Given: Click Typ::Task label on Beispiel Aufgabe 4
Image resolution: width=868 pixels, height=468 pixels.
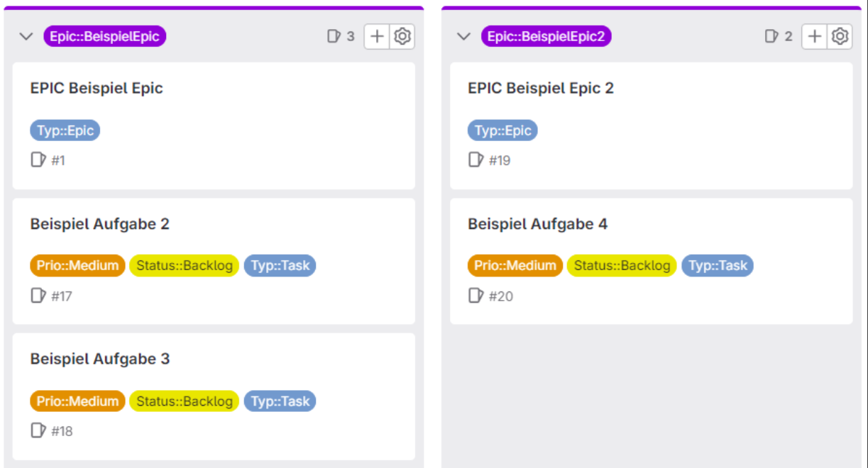Looking at the screenshot, I should click(718, 266).
